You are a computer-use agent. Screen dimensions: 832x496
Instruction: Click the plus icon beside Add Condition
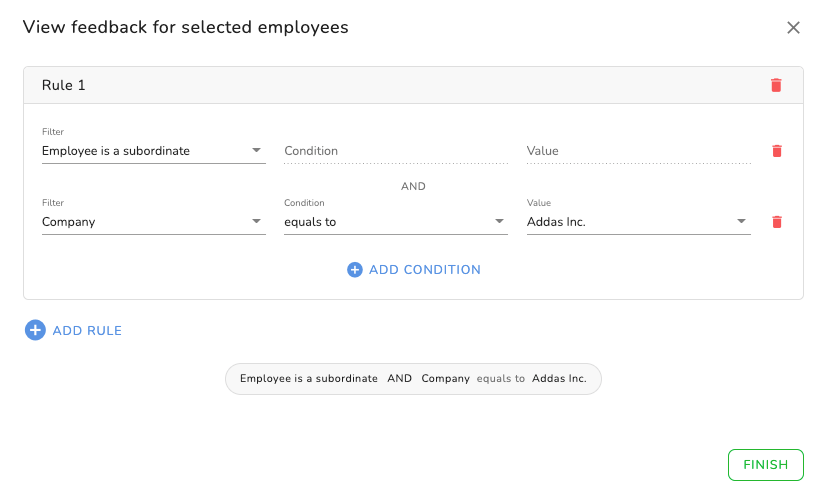[354, 270]
